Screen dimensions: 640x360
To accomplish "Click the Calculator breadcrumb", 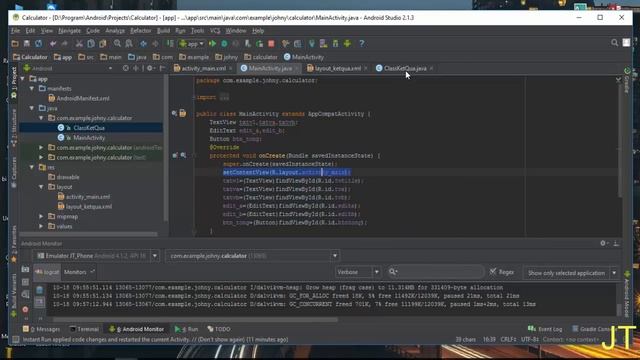I will coord(30,57).
